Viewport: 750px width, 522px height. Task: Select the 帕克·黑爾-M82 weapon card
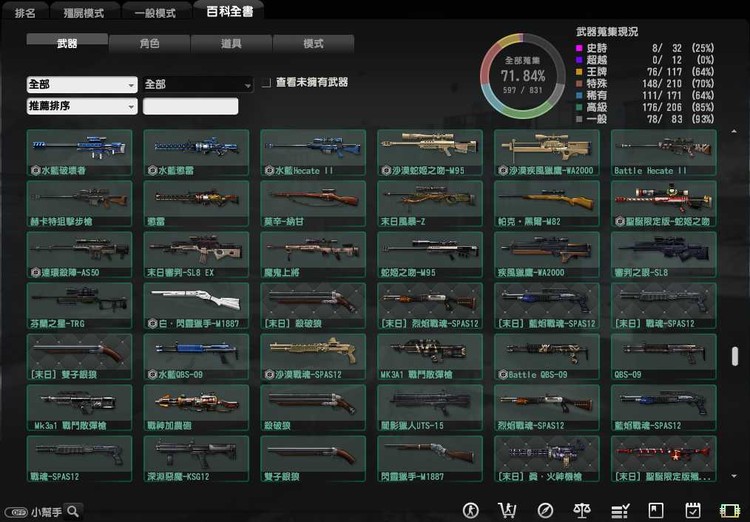pyautogui.click(x=547, y=203)
